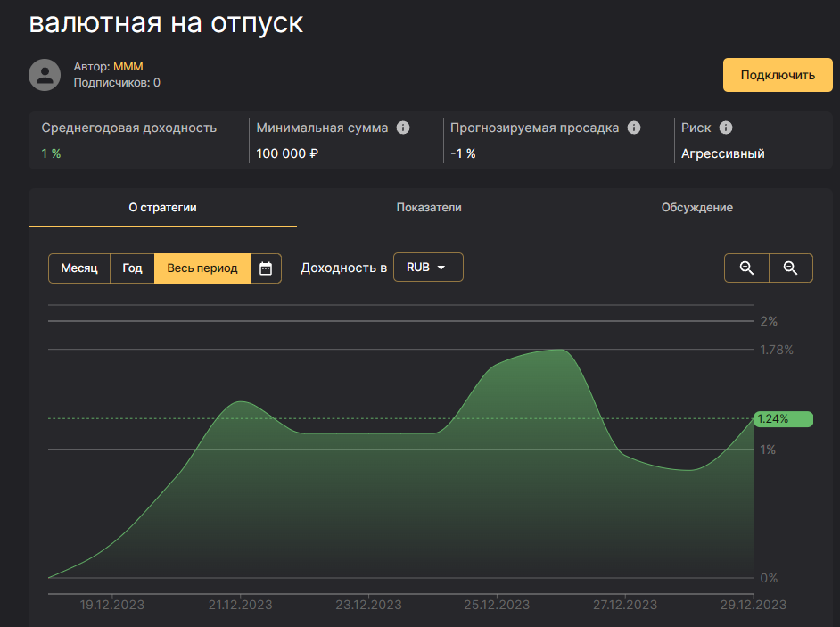Switch to the Показатели tab
Image resolution: width=840 pixels, height=627 pixels.
[x=429, y=208]
